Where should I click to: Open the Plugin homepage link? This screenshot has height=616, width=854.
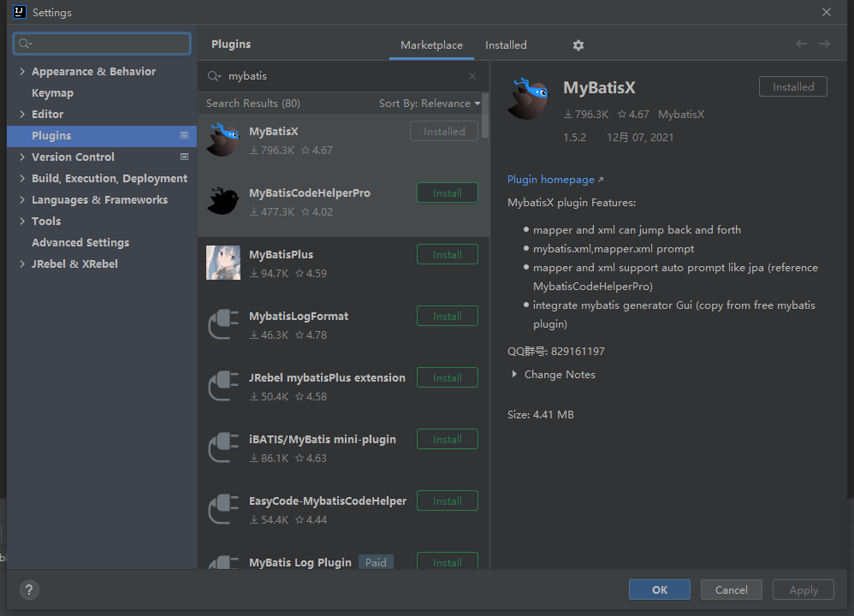(x=550, y=179)
